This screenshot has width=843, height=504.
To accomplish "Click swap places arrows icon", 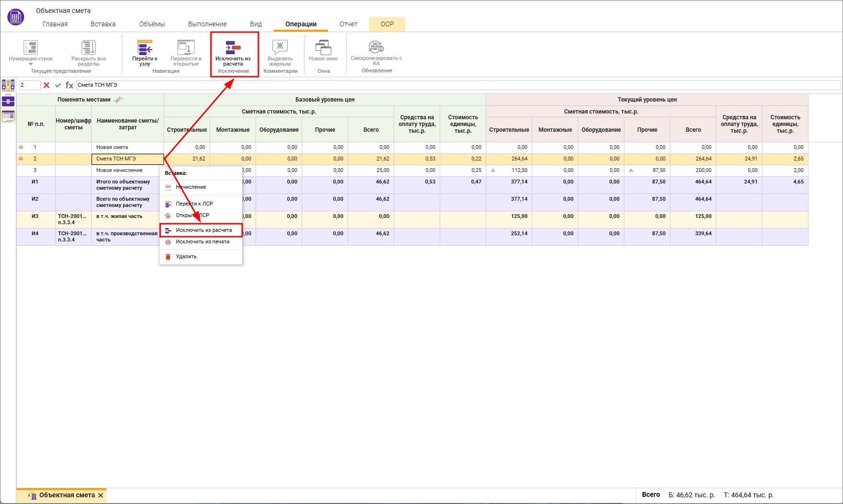I will tap(118, 100).
